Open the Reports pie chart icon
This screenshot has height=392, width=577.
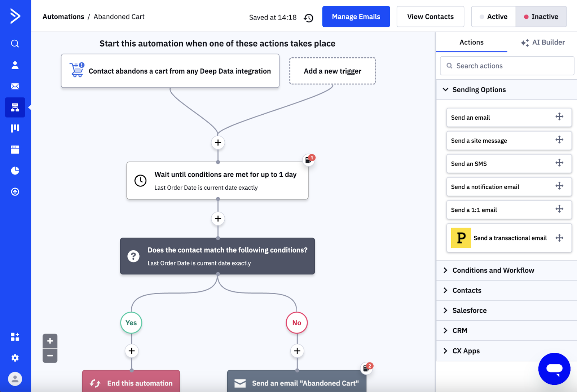coord(15,171)
